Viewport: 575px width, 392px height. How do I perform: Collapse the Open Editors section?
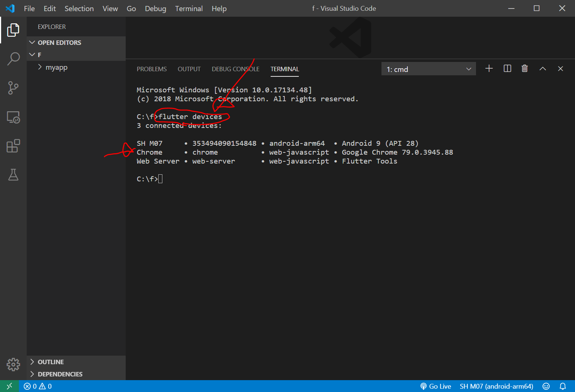click(x=76, y=43)
